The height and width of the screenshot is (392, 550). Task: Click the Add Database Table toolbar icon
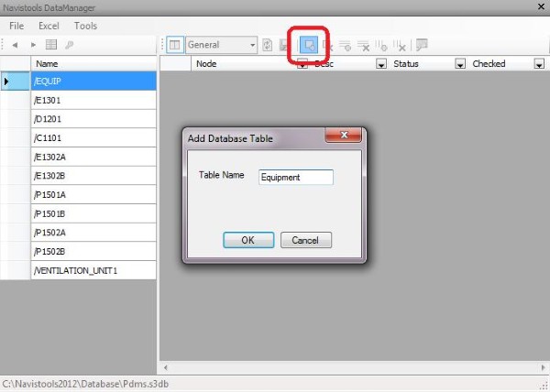pos(311,45)
